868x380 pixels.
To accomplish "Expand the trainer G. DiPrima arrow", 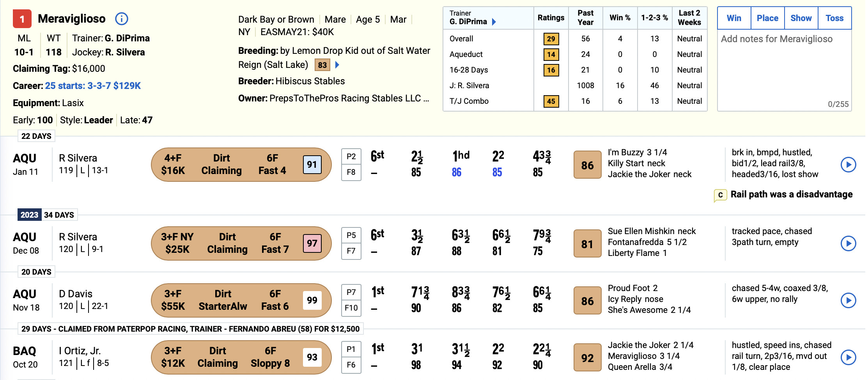I will tap(494, 22).
